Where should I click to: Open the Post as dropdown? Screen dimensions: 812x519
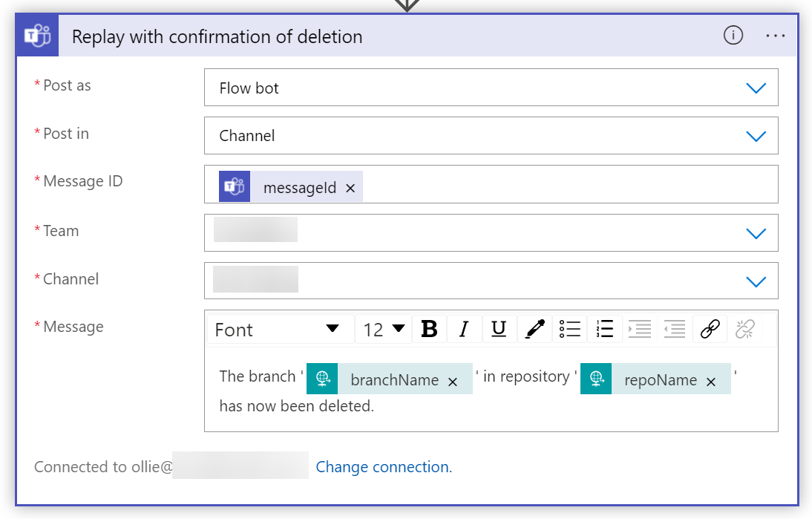(756, 87)
